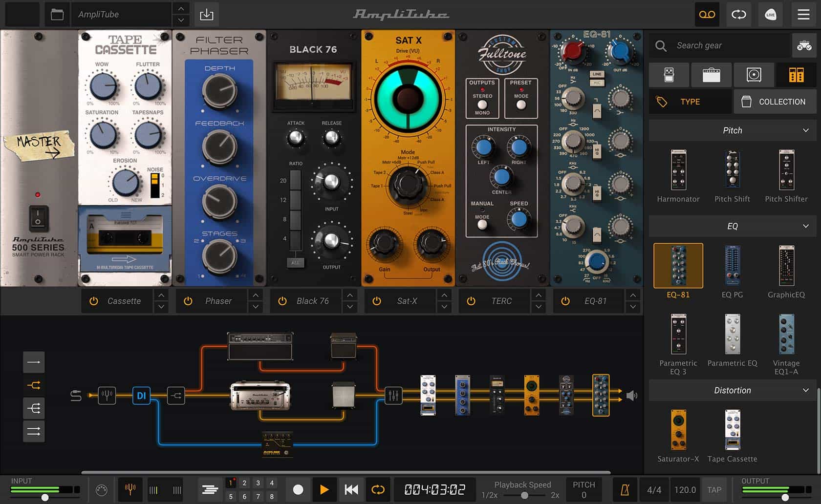Click the looper icon in the top toolbar

click(738, 14)
